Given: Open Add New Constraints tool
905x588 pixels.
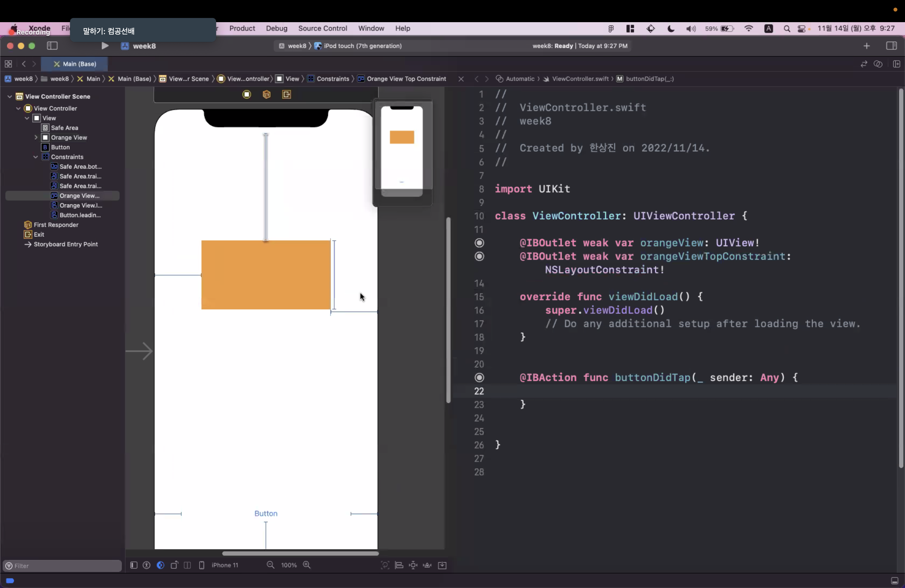Looking at the screenshot, I should 413,565.
